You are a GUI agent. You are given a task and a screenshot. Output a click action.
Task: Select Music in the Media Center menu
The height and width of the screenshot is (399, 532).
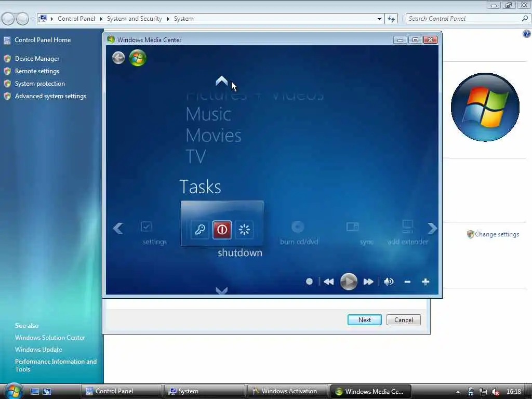tap(208, 114)
